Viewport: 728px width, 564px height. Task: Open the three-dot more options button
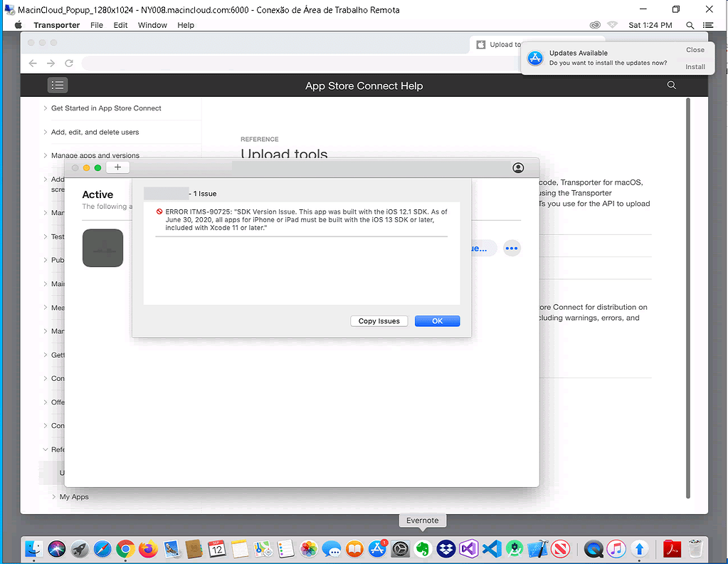pos(512,249)
